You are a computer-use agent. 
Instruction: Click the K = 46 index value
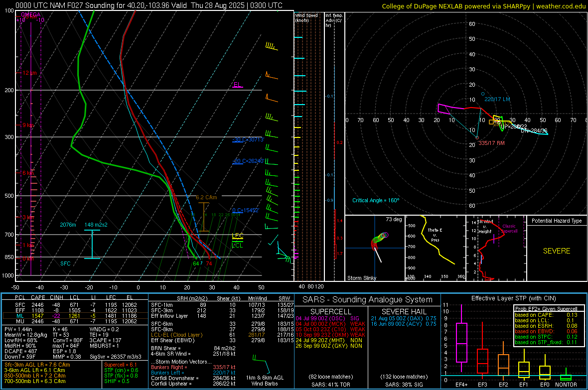pyautogui.click(x=60, y=329)
